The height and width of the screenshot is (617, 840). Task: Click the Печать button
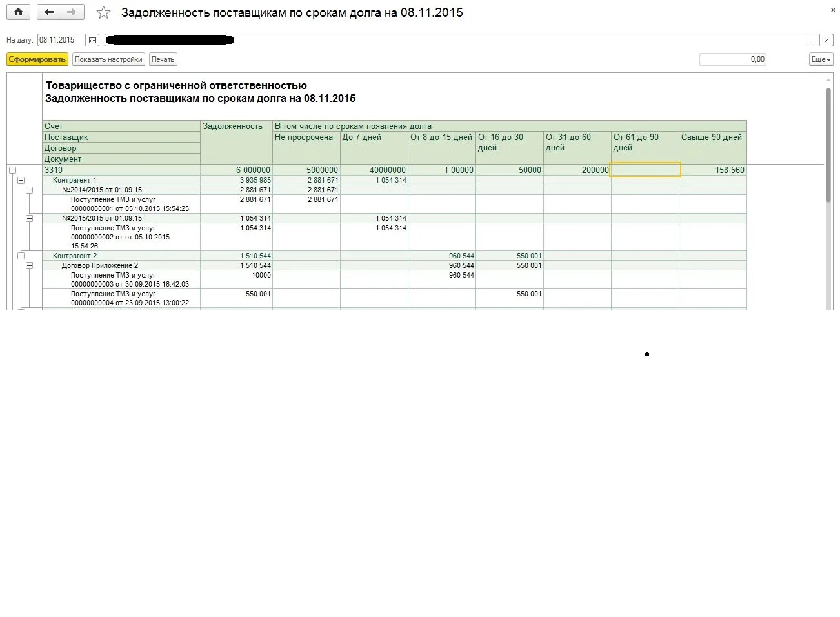point(163,59)
